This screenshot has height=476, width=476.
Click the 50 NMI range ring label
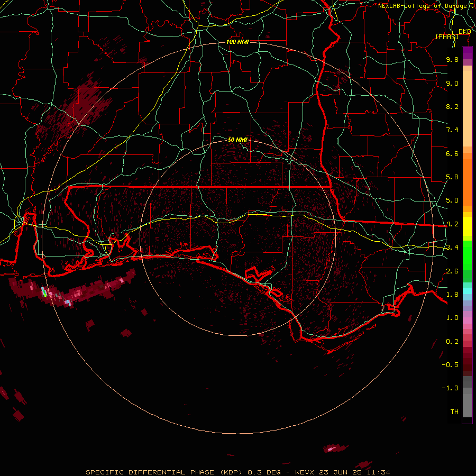[237, 140]
